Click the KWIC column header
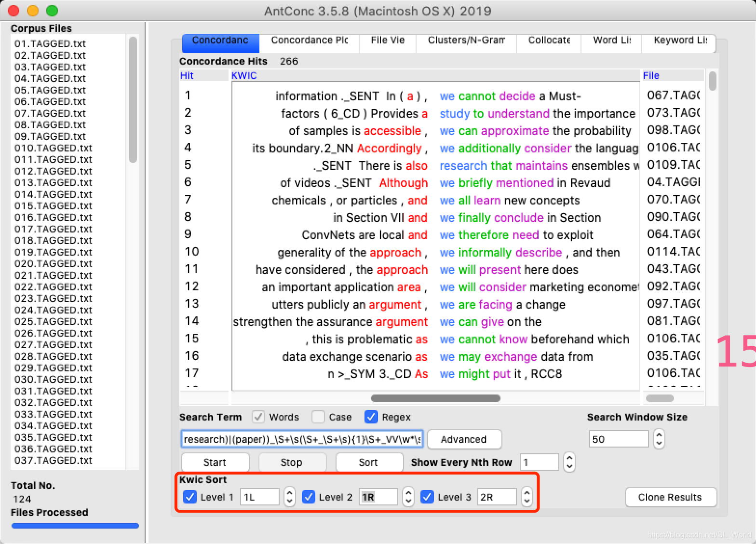 point(435,76)
